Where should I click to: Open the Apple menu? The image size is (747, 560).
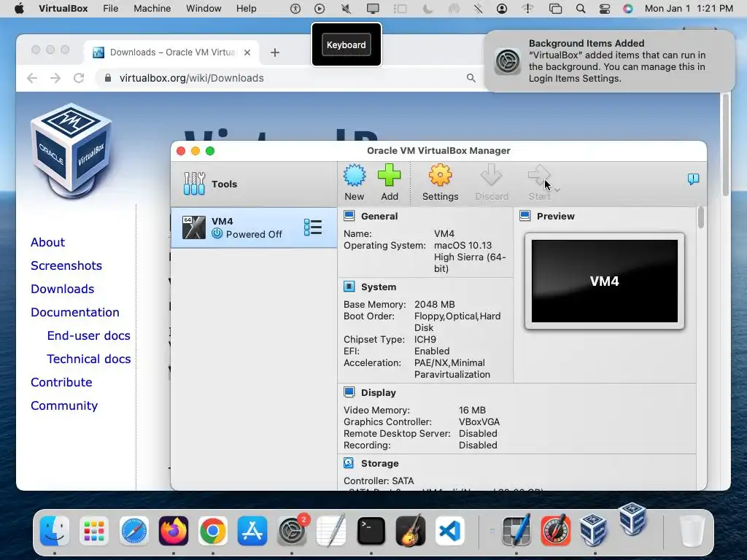[x=19, y=9]
